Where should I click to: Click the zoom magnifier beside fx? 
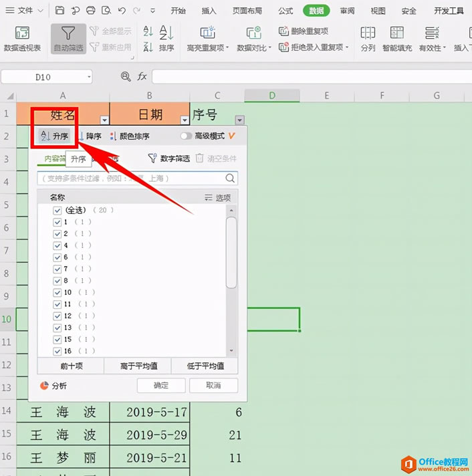[x=126, y=76]
